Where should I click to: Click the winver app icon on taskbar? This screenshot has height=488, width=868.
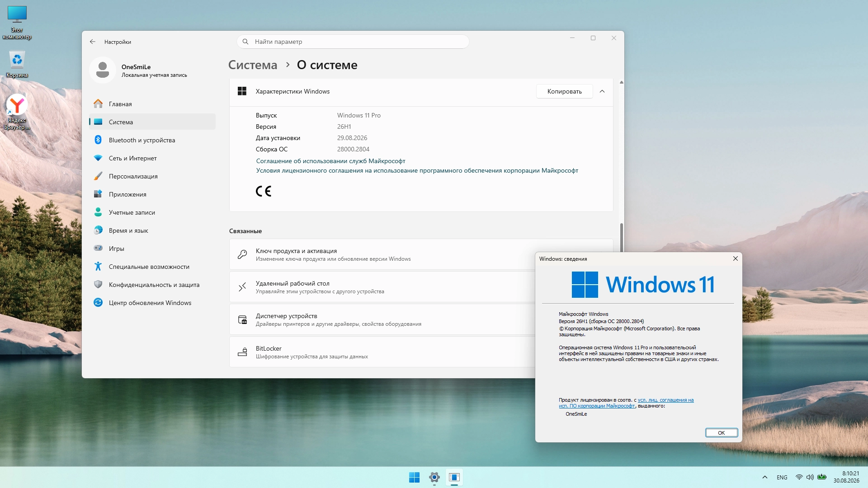point(454,477)
